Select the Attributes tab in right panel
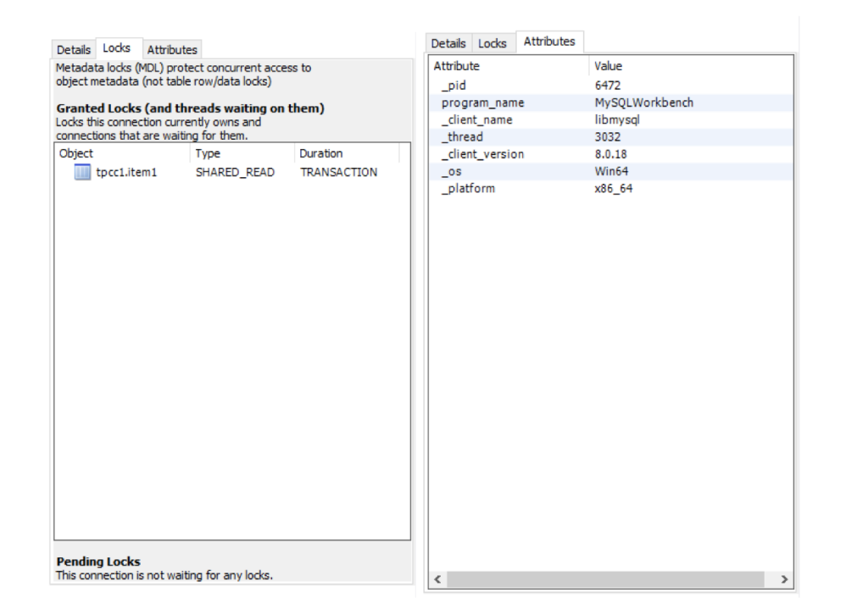This screenshot has width=868, height=615. coord(548,41)
